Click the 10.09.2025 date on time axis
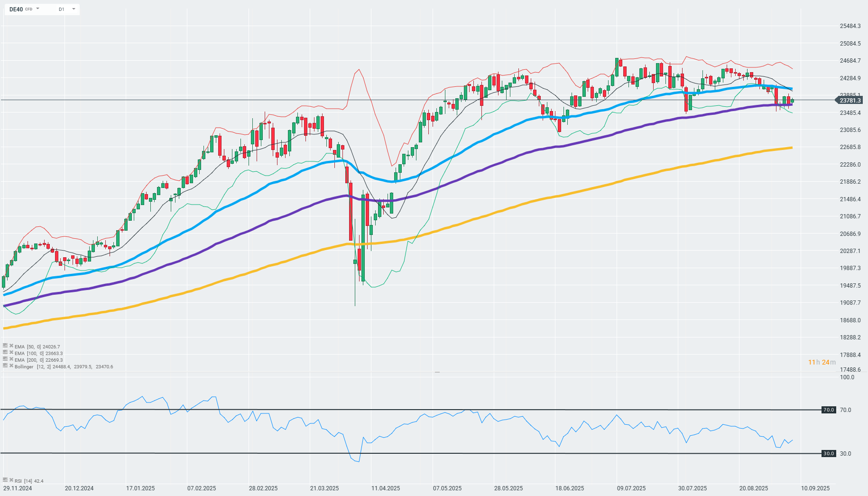Screen dimensions: 868x496 pos(815,488)
